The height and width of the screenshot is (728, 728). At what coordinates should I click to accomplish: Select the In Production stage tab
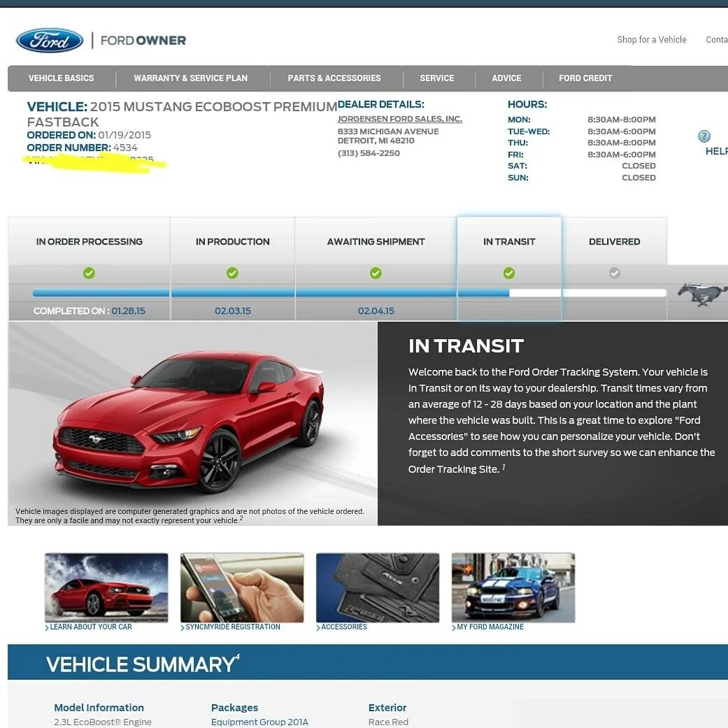click(x=233, y=241)
